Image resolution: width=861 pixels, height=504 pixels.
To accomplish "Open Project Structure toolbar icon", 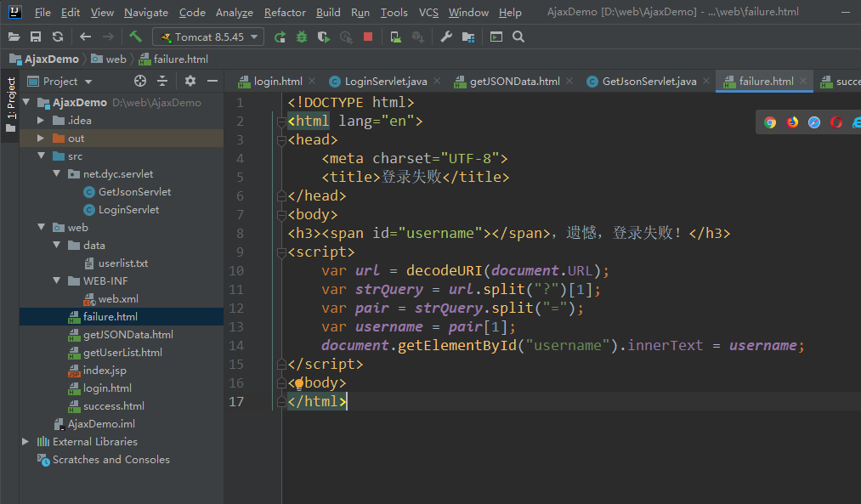I will [468, 37].
